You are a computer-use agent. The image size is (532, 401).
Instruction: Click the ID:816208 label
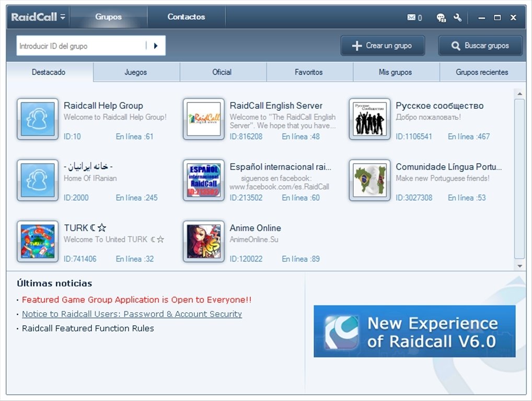(246, 136)
